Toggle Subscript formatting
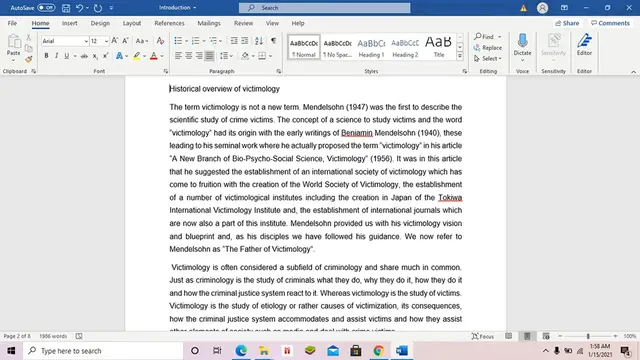The width and height of the screenshot is (640, 360). (95, 56)
